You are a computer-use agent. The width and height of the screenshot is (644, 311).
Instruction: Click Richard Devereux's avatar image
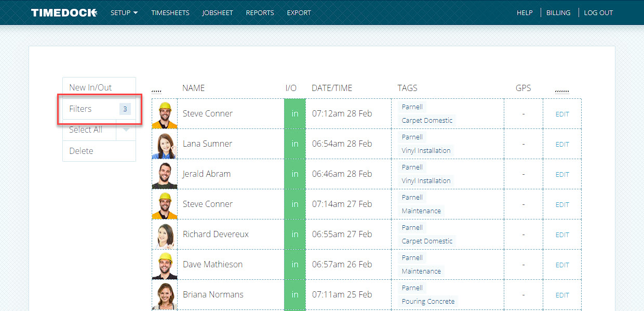pyautogui.click(x=165, y=235)
